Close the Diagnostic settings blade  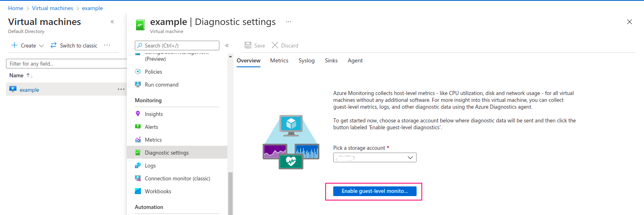tap(630, 22)
